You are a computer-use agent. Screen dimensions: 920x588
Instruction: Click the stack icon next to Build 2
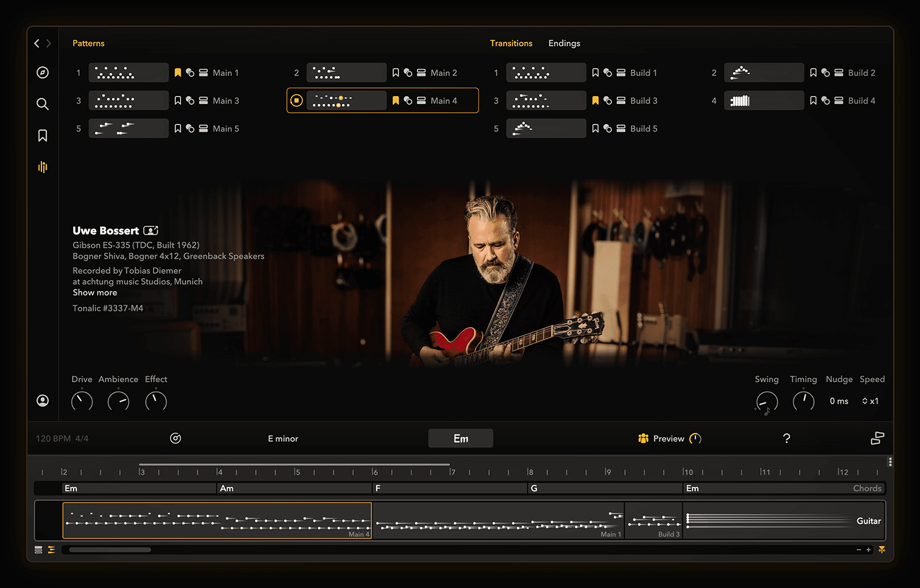coord(839,73)
